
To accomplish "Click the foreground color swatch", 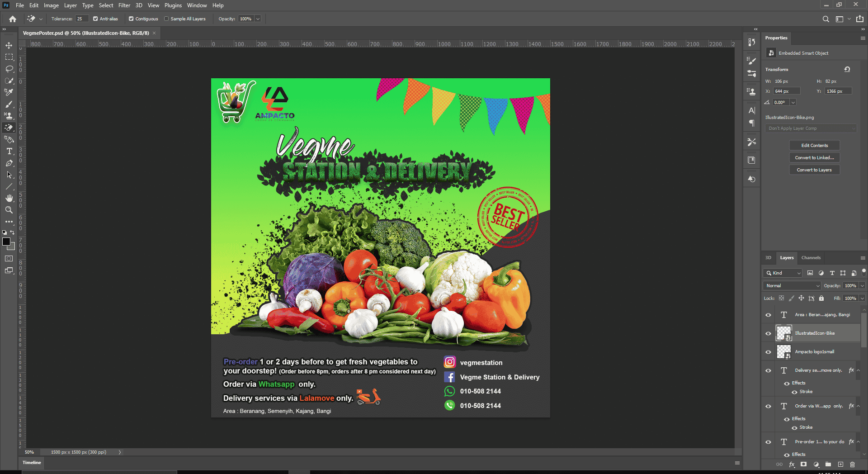I will 6,242.
